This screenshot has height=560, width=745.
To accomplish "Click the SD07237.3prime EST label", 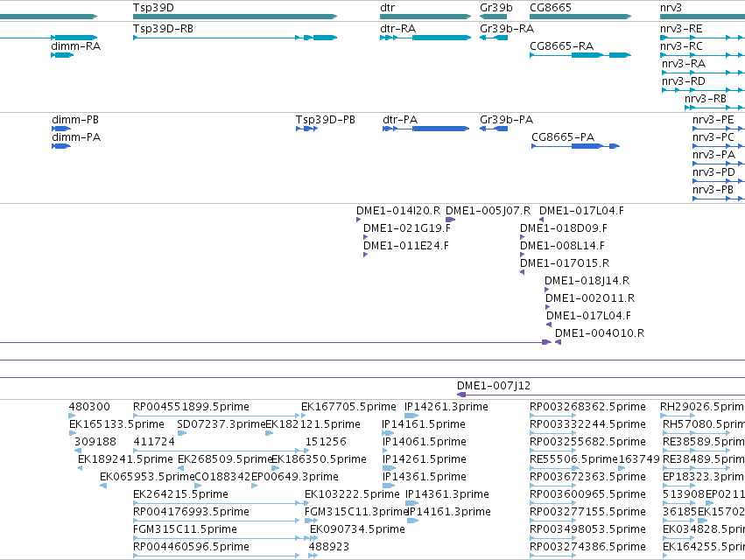I will (221, 424).
